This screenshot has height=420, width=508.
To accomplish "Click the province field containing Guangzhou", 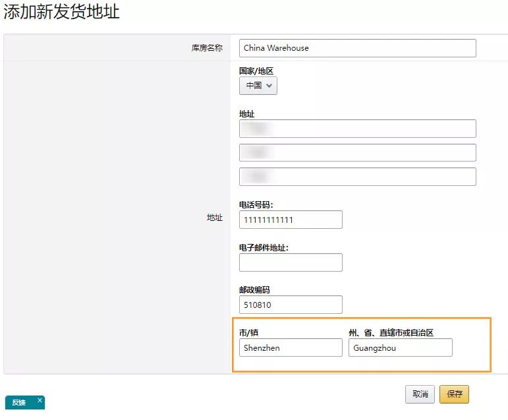I will tap(400, 347).
